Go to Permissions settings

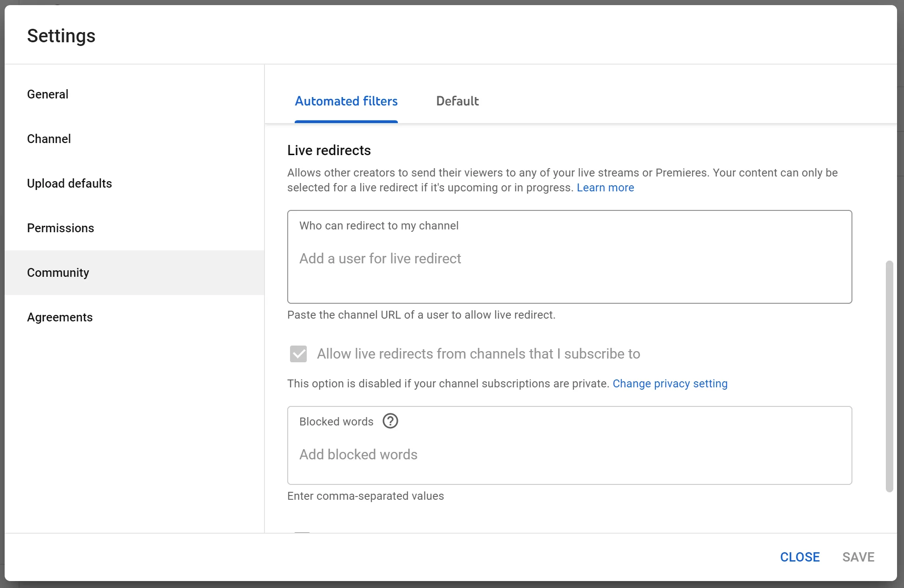(134, 228)
